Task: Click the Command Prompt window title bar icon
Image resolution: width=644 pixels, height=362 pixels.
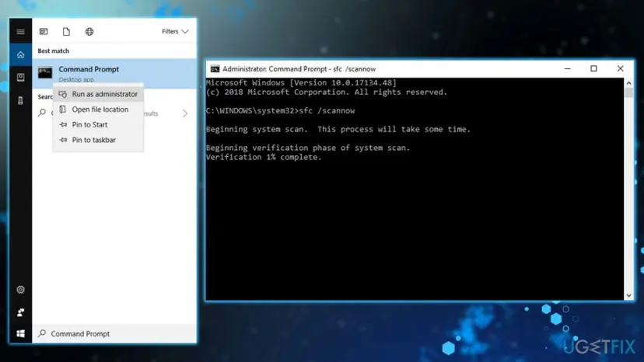Action: point(215,69)
